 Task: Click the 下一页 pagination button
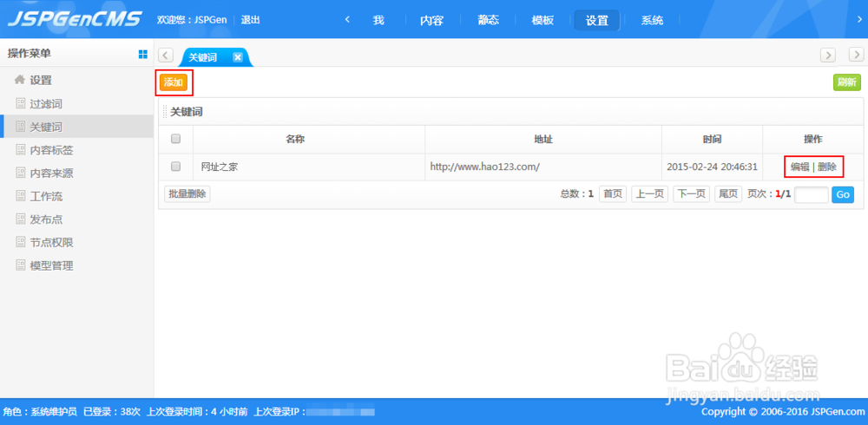coord(692,194)
